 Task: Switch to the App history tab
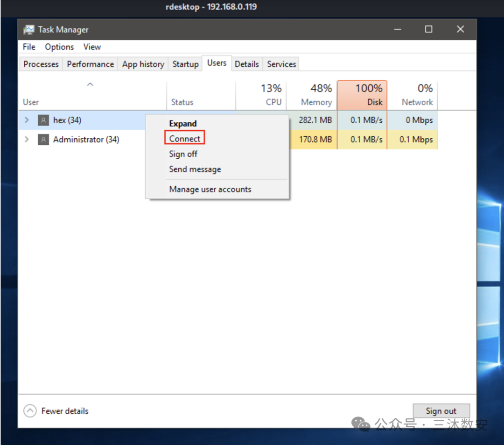[143, 64]
